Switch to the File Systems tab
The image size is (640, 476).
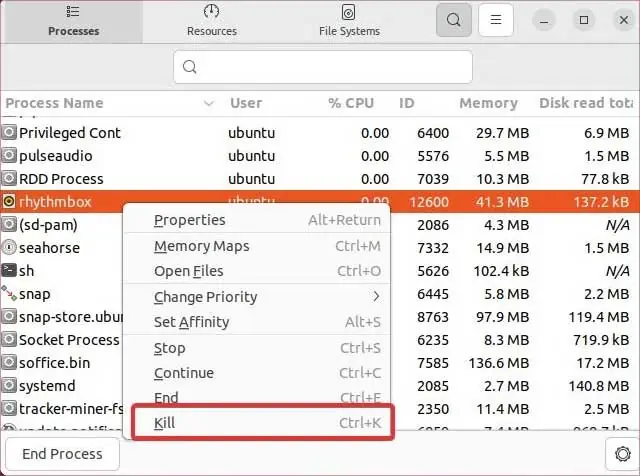[x=349, y=21]
